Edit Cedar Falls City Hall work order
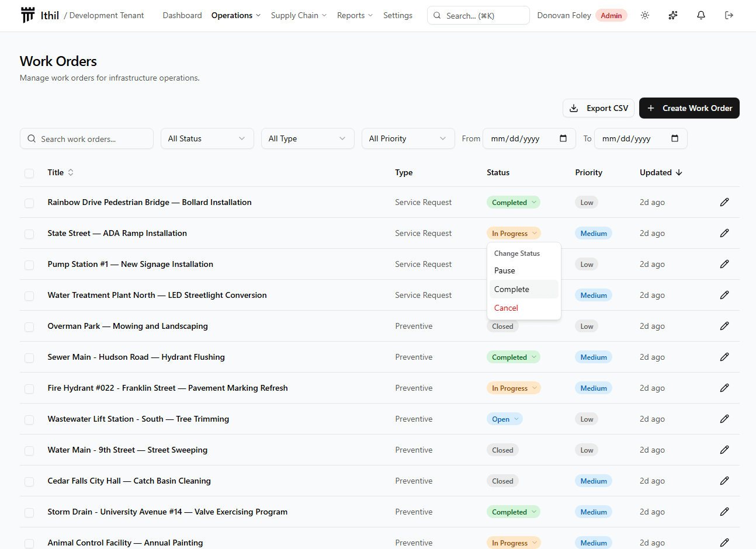The height and width of the screenshot is (549, 756). [724, 481]
